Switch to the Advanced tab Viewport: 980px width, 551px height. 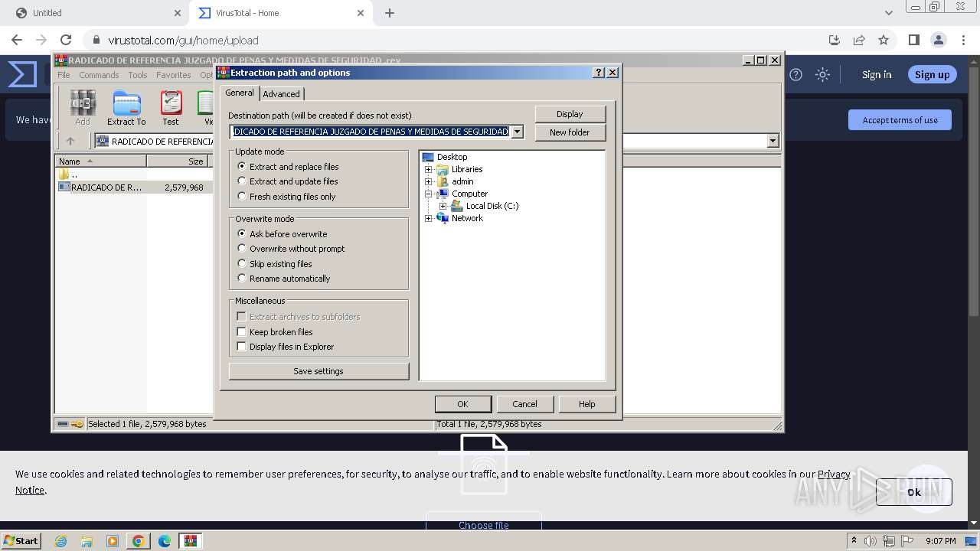[282, 94]
